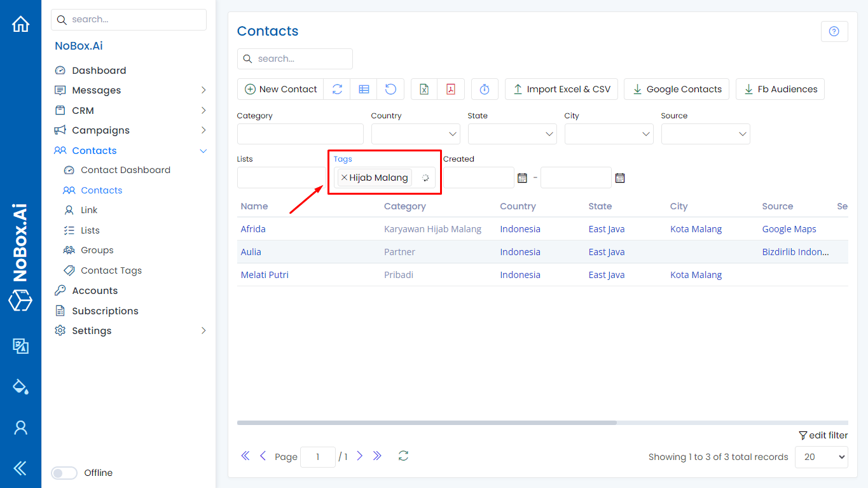Refresh the contacts list with sync icon
The height and width of the screenshot is (488, 868).
pos(337,89)
